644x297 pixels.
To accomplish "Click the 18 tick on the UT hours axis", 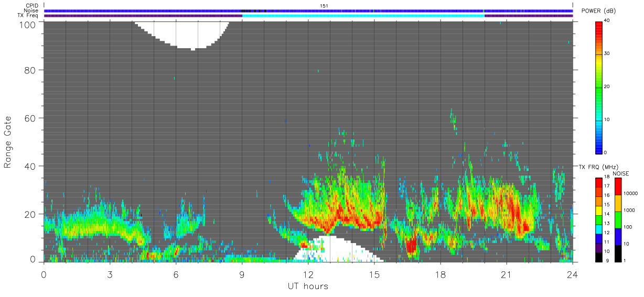I will point(440,274).
